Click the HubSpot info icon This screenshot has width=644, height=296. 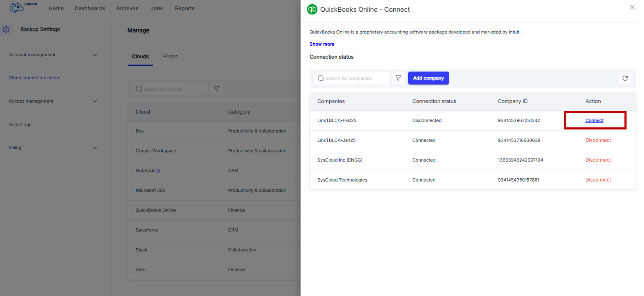coord(158,171)
